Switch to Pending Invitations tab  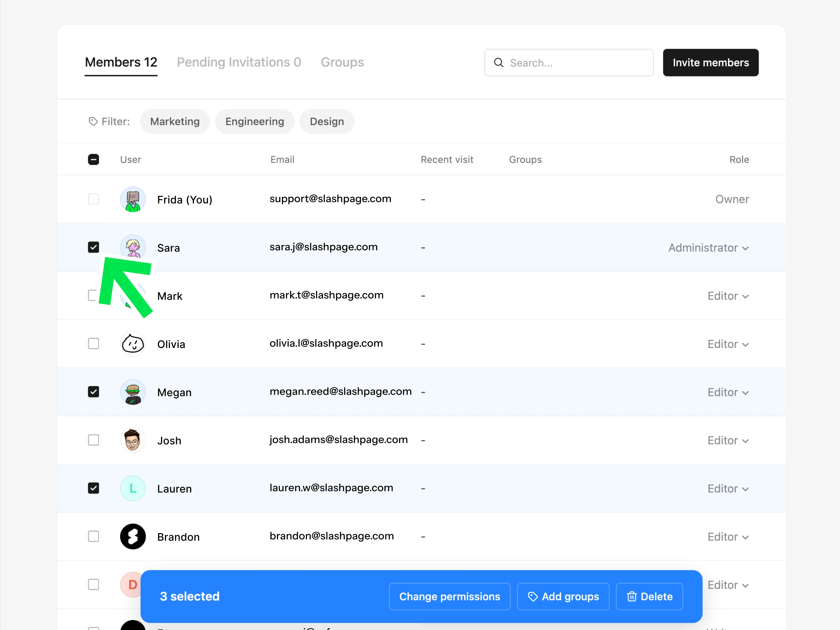click(x=239, y=62)
